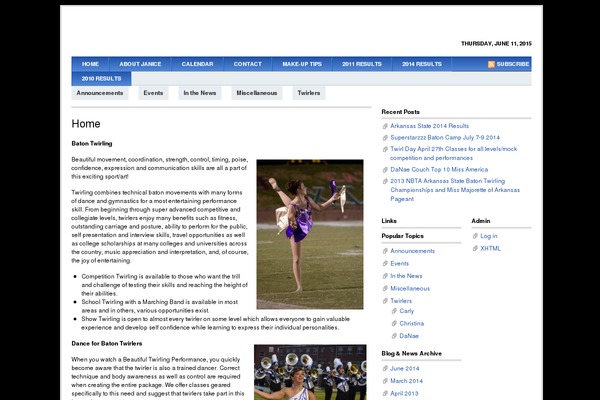
Task: Select the Miscellaneous category tab
Action: [257, 93]
